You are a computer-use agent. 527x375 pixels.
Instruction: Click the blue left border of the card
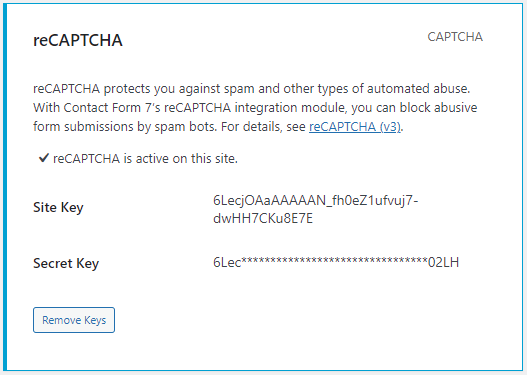[5, 188]
